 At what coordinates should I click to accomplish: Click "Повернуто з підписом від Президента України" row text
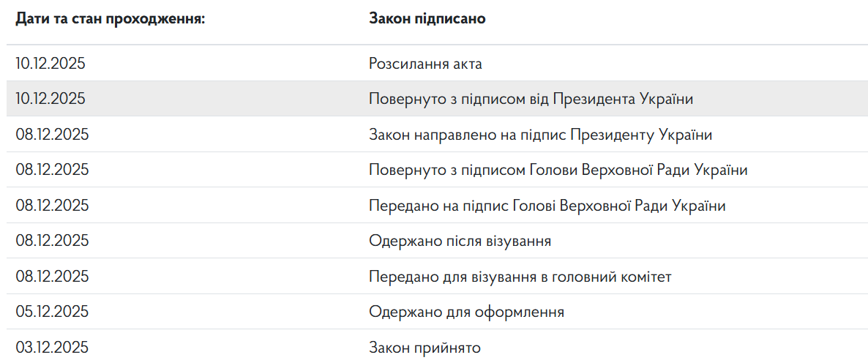(531, 99)
